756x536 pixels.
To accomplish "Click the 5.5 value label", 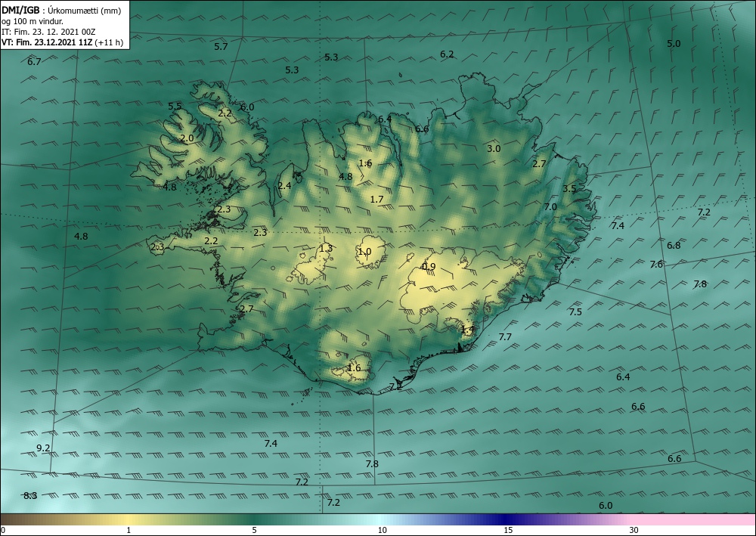I will pos(175,107).
